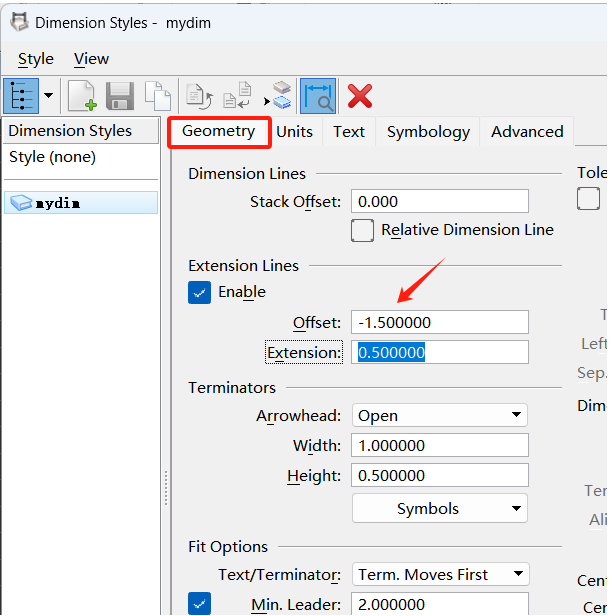This screenshot has width=612, height=616.
Task: Open the Style menu
Action: (x=36, y=59)
